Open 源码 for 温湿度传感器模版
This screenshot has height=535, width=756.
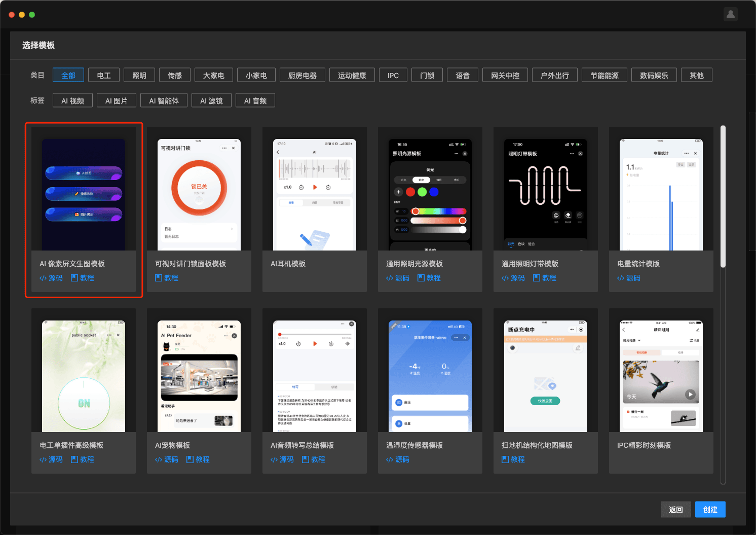point(398,459)
